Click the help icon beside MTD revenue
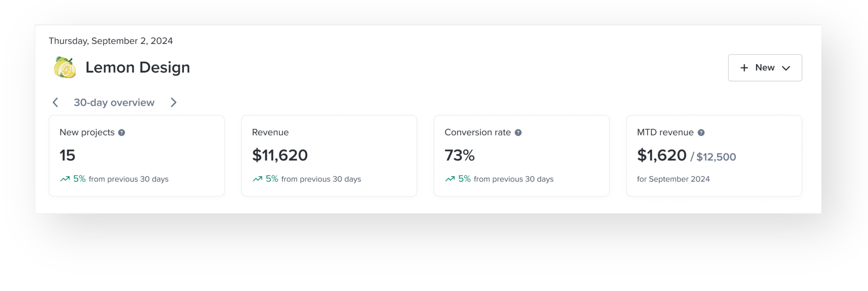868x291 pixels. point(701,133)
